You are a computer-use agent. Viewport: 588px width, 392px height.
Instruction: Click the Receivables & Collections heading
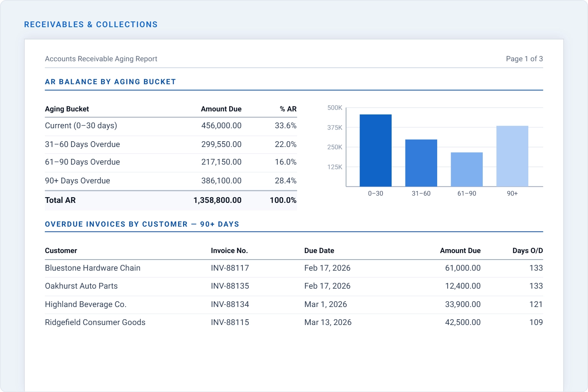point(91,24)
